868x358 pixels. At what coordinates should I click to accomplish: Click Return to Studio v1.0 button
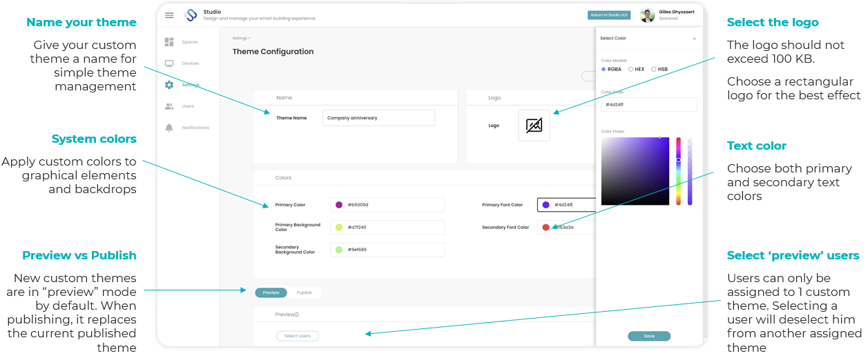tap(609, 14)
